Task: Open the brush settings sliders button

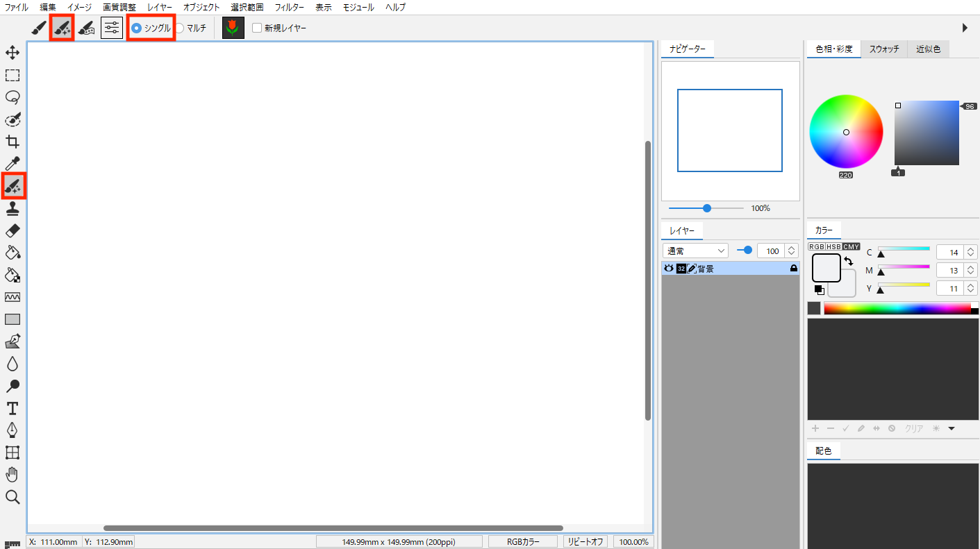Action: pyautogui.click(x=111, y=28)
